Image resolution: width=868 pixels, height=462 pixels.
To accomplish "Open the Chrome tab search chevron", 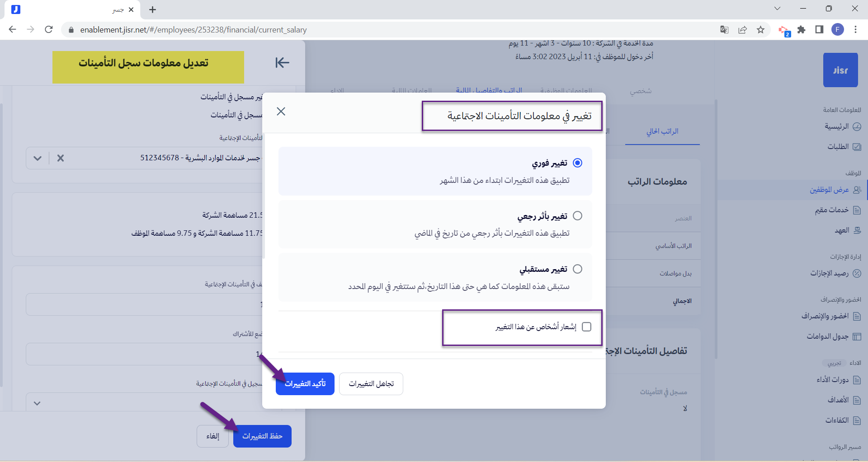I will [x=777, y=9].
